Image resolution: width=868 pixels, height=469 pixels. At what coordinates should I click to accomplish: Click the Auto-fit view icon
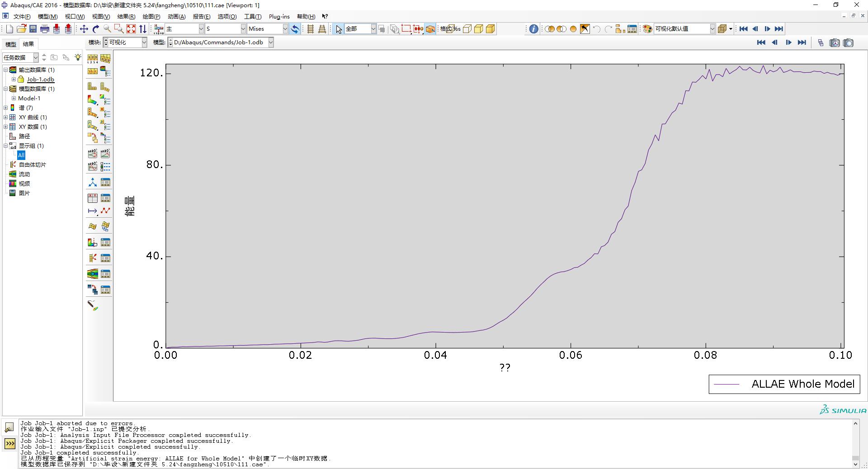pos(131,29)
